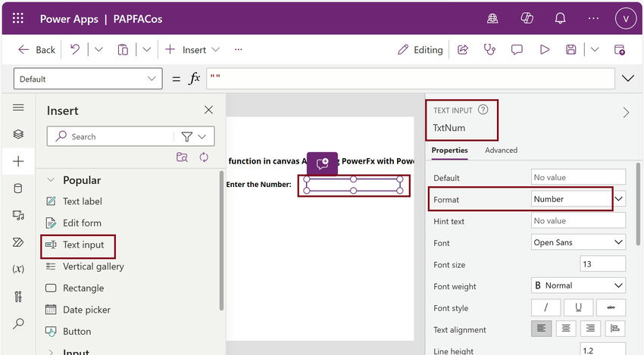Open header more options ellipsis
Image resolution: width=644 pixels, height=355 pixels.
[x=593, y=18]
